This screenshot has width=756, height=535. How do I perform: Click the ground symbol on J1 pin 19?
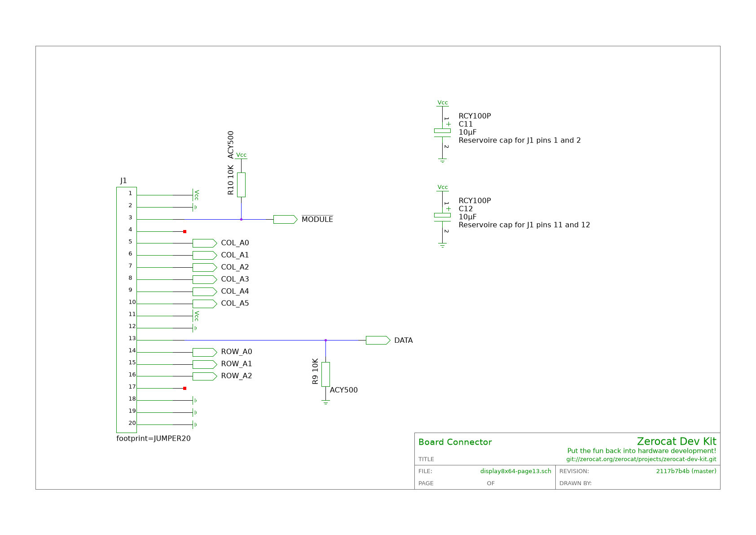click(x=195, y=412)
